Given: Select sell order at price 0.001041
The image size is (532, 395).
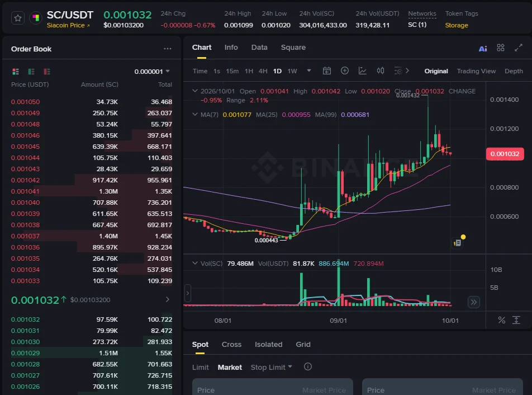Looking at the screenshot, I should point(91,191).
